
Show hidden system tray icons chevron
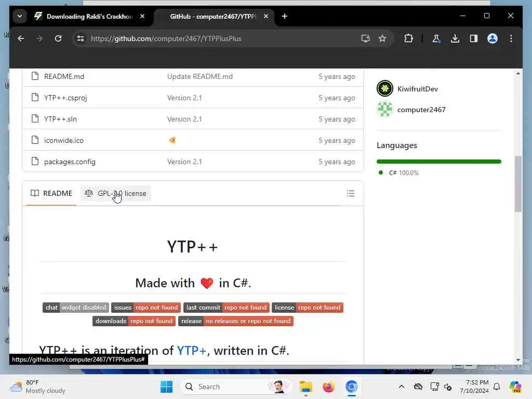pyautogui.click(x=402, y=387)
